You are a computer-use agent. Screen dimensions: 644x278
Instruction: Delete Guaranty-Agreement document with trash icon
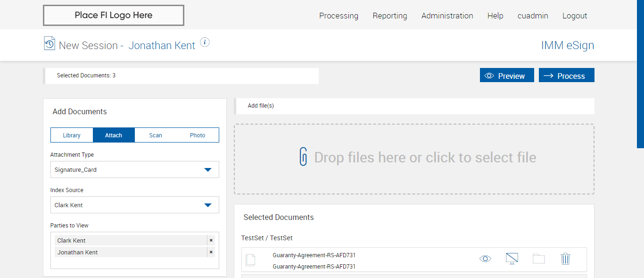(565, 259)
